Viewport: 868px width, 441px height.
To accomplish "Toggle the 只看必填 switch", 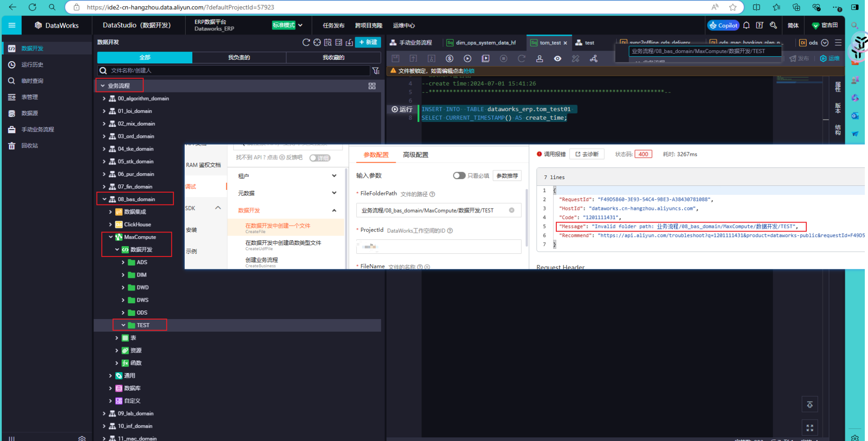I will pos(459,175).
